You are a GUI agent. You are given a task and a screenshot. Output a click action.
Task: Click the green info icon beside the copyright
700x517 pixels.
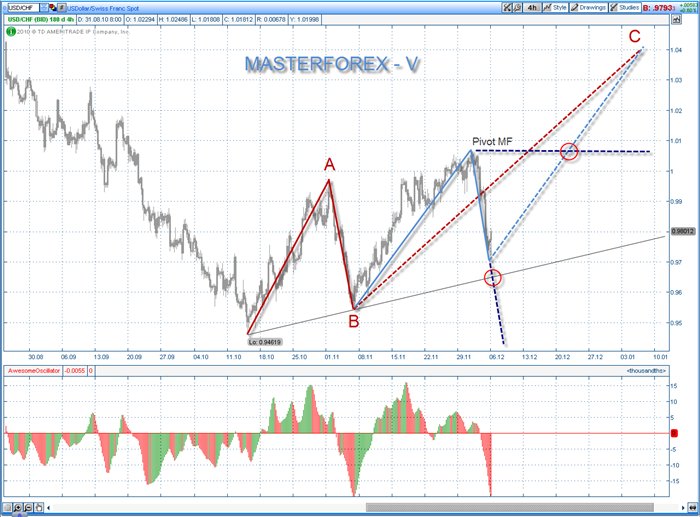pyautogui.click(x=11, y=32)
